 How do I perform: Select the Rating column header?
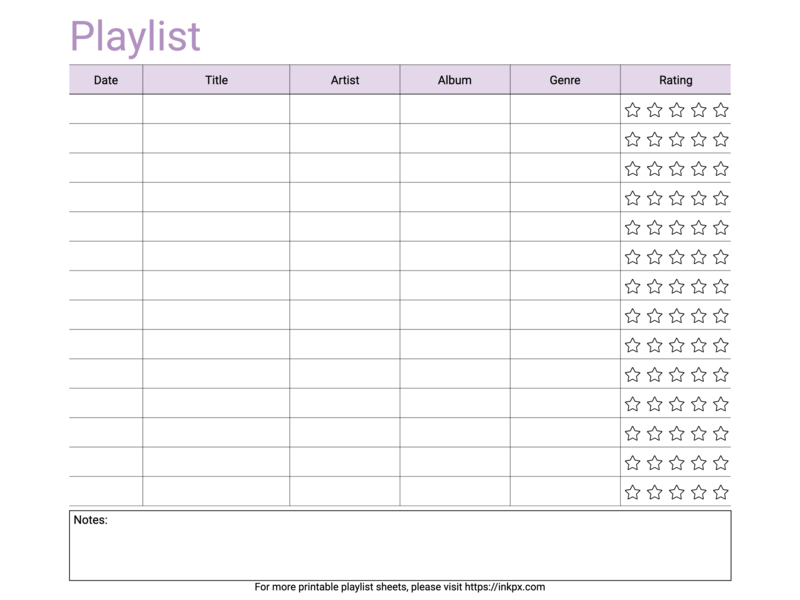676,80
